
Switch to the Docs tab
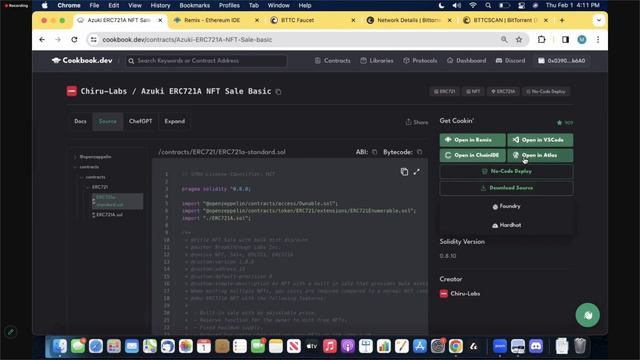[80, 122]
